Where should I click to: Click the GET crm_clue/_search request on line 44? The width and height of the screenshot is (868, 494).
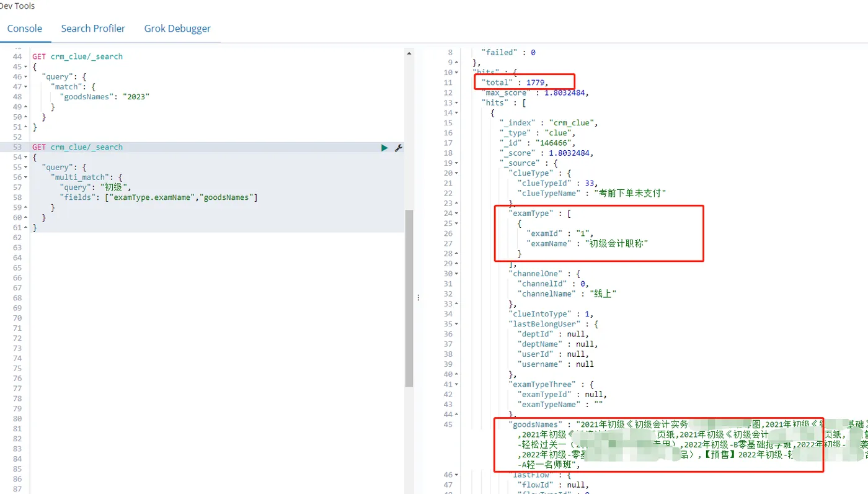pyautogui.click(x=77, y=56)
